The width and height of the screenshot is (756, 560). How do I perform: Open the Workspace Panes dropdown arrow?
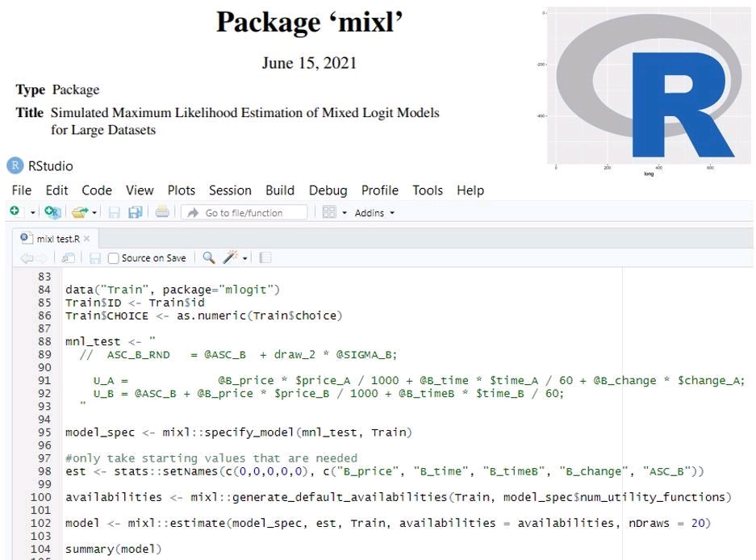click(345, 213)
